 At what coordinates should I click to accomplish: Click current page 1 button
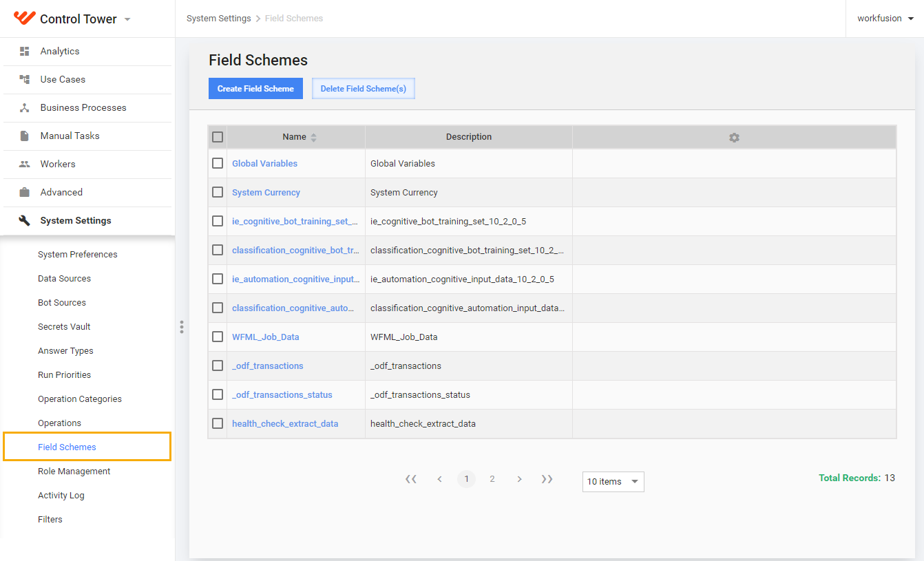(467, 479)
